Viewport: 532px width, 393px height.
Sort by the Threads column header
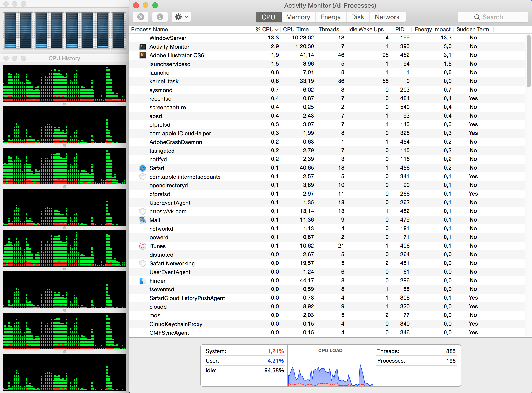[331, 29]
